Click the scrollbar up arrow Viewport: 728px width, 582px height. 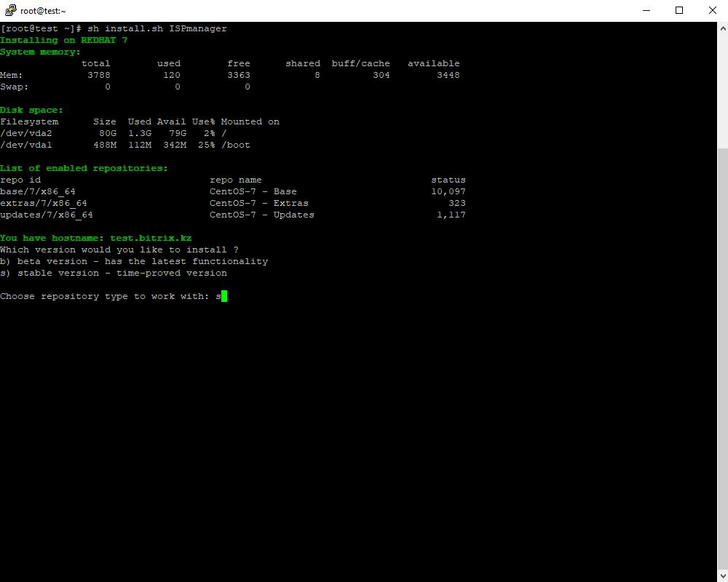pos(722,28)
